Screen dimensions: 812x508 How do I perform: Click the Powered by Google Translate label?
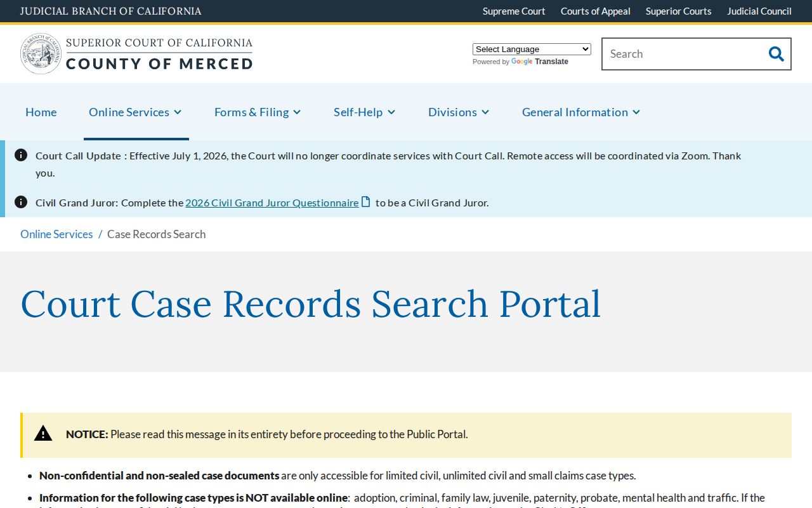pyautogui.click(x=520, y=62)
